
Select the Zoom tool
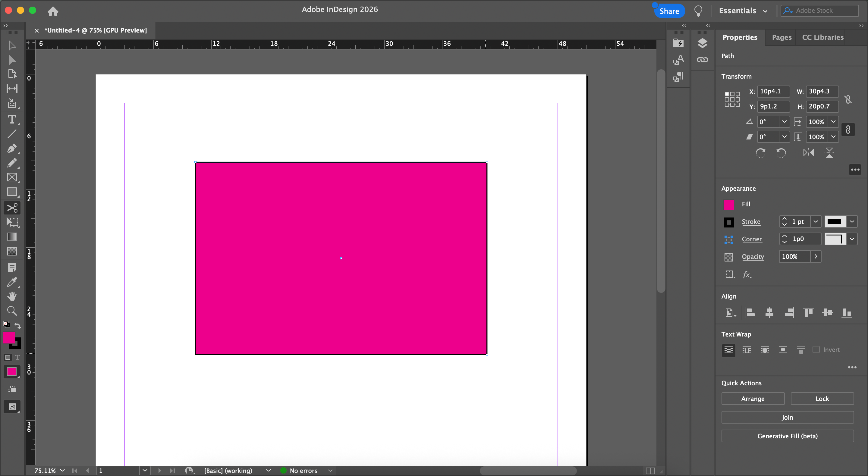(x=12, y=311)
